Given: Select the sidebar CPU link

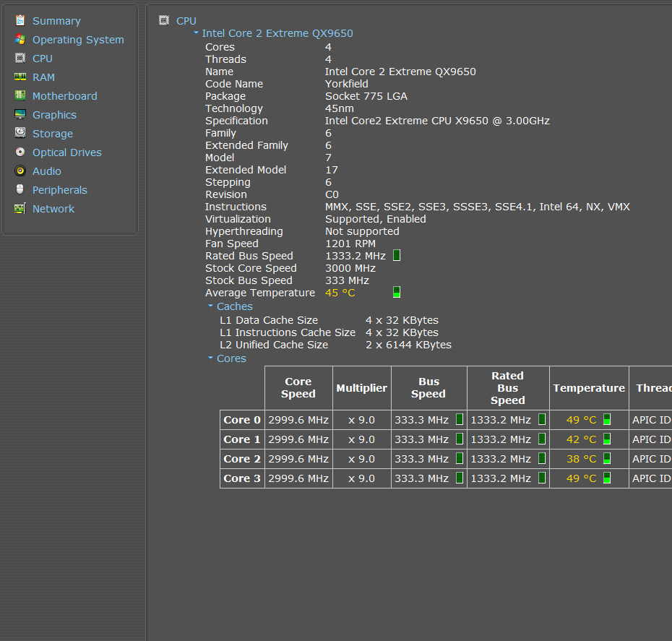Looking at the screenshot, I should (43, 59).
